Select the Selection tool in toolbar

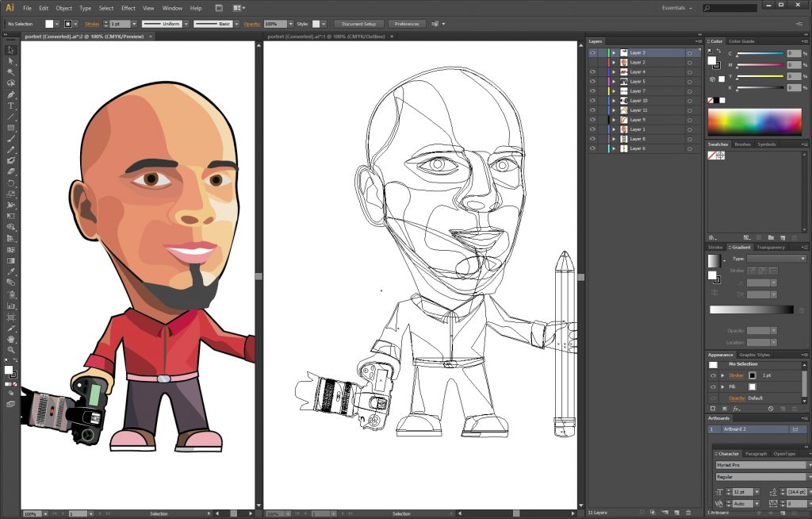11,50
